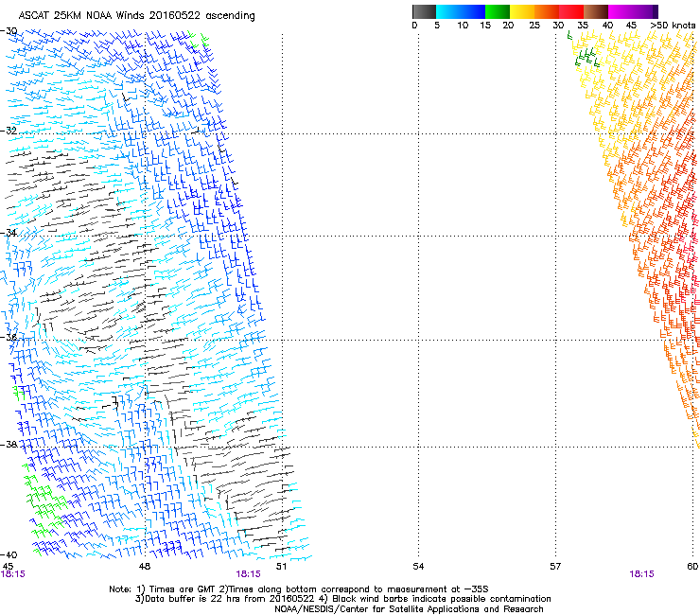The height and width of the screenshot is (615, 700).
Task: Click the '-38' latitude axis label
Action: 9,445
